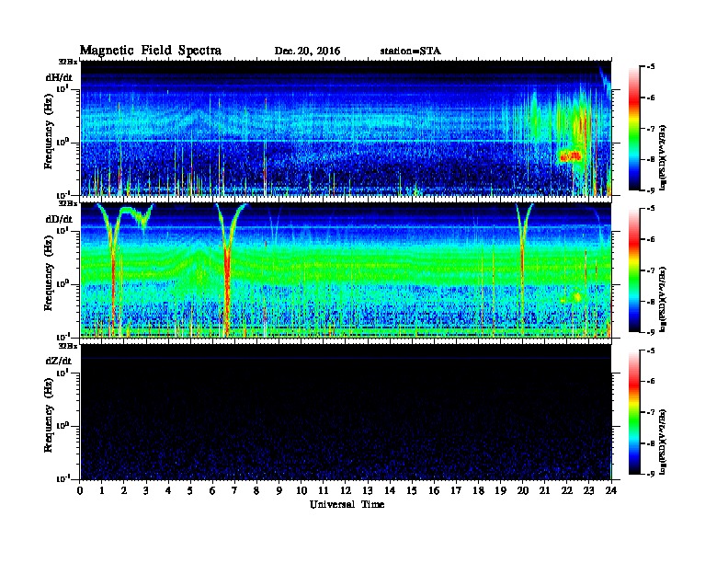Click the 'Universal Time' axis label
The width and height of the screenshot is (728, 563).
347,504
